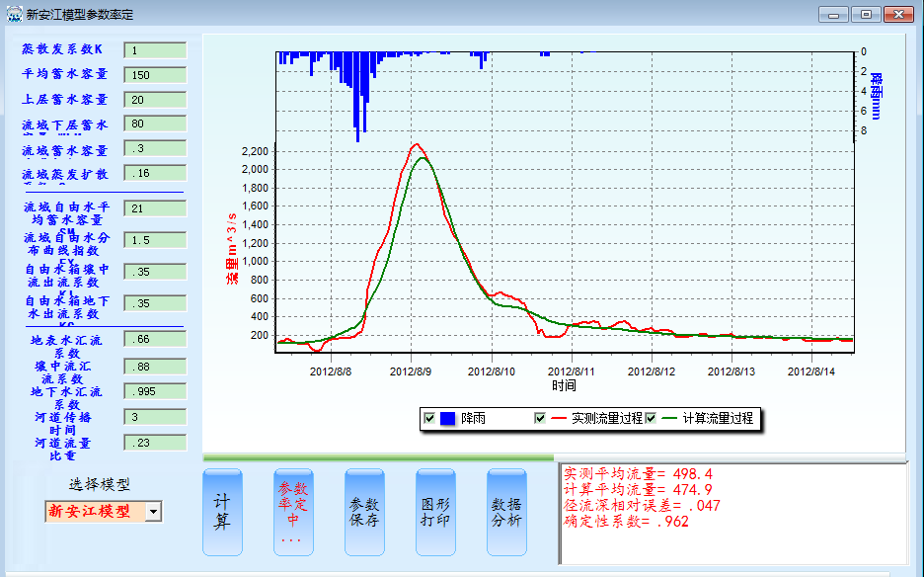The image size is (924, 577).
Task: Click the 河道传播时间 field showing 3
Action: (155, 417)
